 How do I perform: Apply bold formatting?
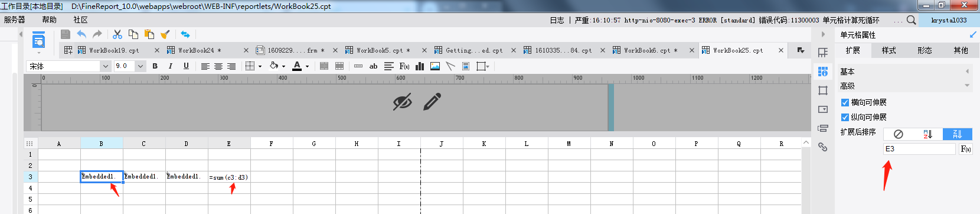[x=155, y=66]
